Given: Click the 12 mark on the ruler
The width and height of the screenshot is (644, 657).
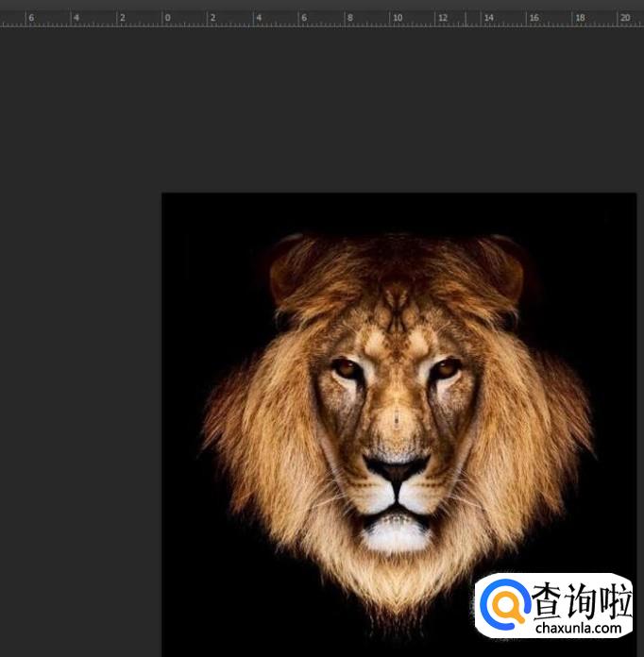Looking at the screenshot, I should pyautogui.click(x=443, y=18).
